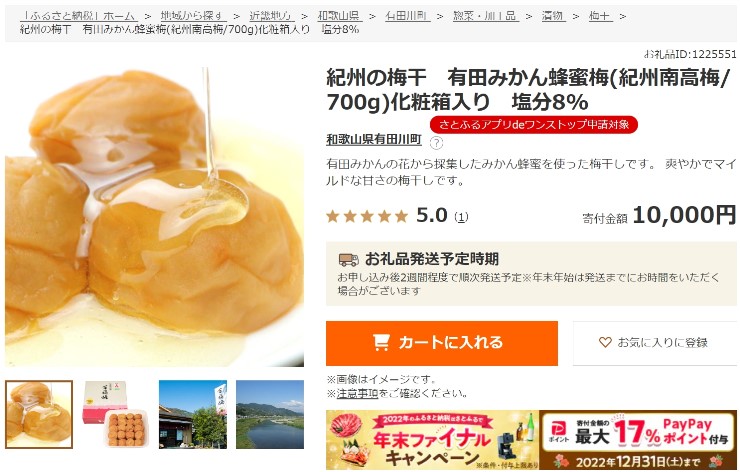740x472 pixels.
Task: Open the review count (1) link
Action: coord(461,217)
